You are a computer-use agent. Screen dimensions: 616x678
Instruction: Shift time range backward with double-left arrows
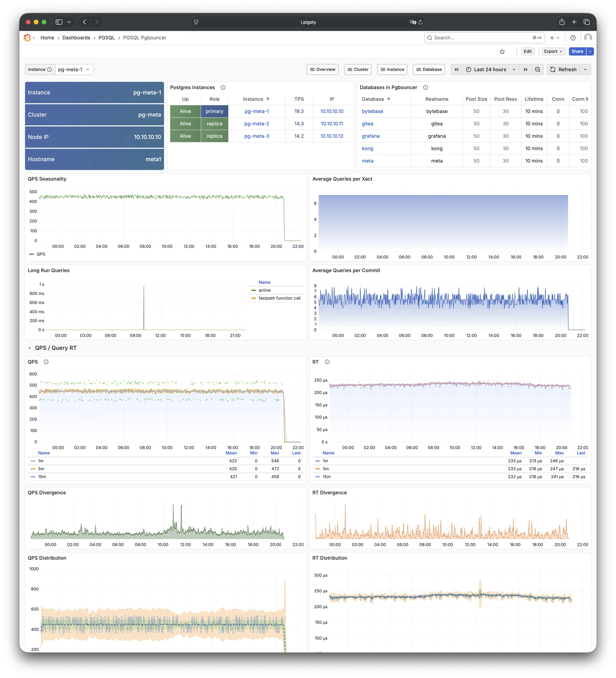coord(456,70)
